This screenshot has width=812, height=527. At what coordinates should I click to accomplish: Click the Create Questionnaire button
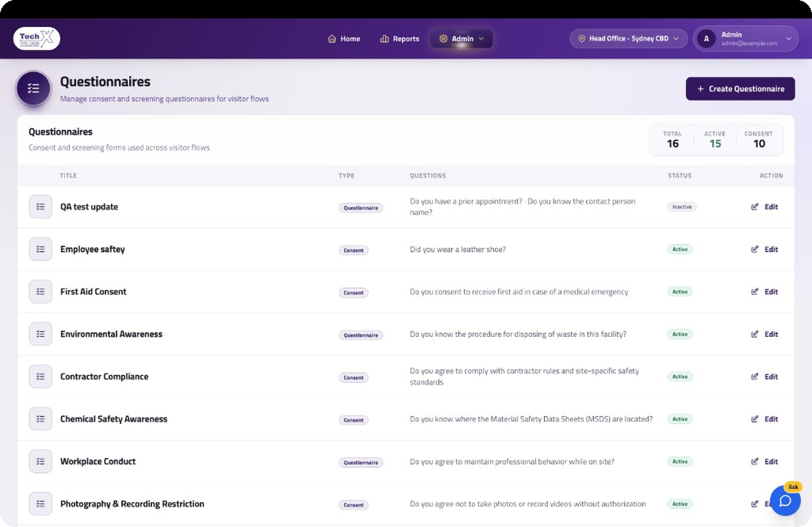[740, 89]
